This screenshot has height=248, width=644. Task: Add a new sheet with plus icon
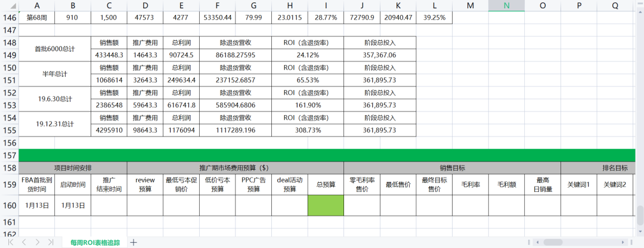(x=134, y=242)
